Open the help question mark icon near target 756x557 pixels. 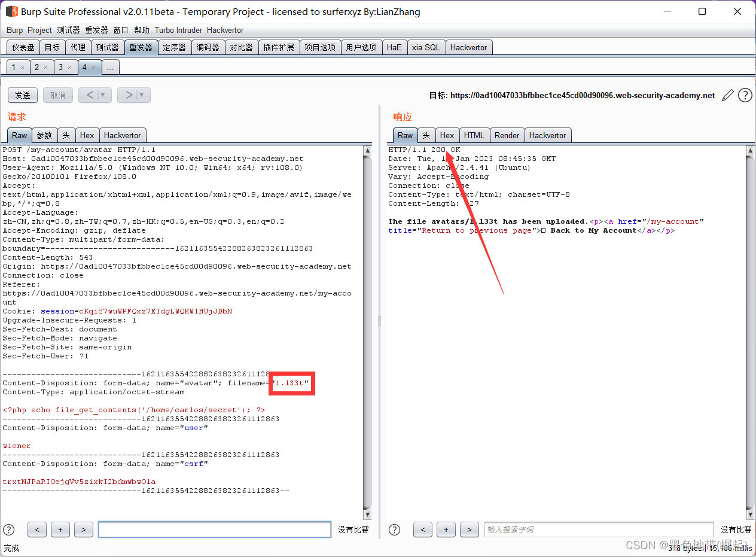tap(745, 95)
